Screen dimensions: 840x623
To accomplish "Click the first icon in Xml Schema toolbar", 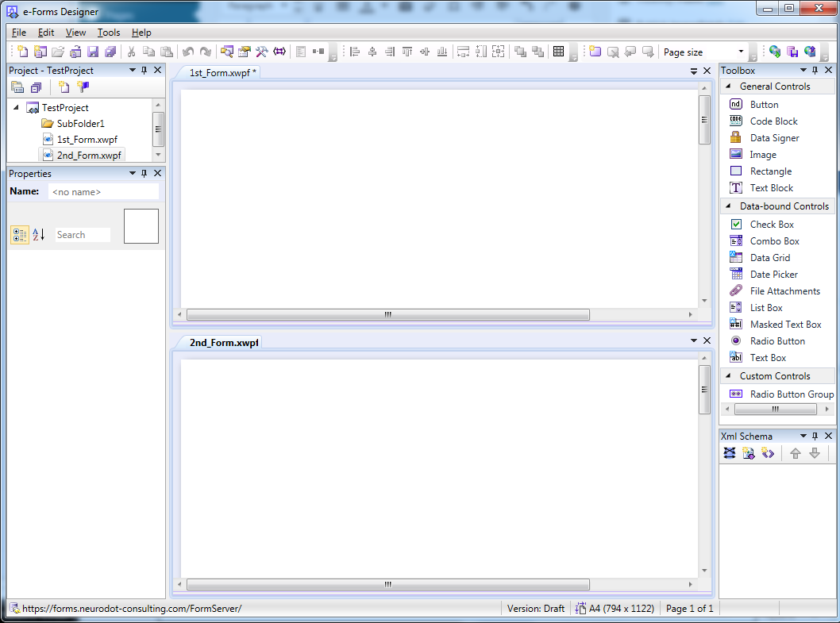I will (730, 453).
